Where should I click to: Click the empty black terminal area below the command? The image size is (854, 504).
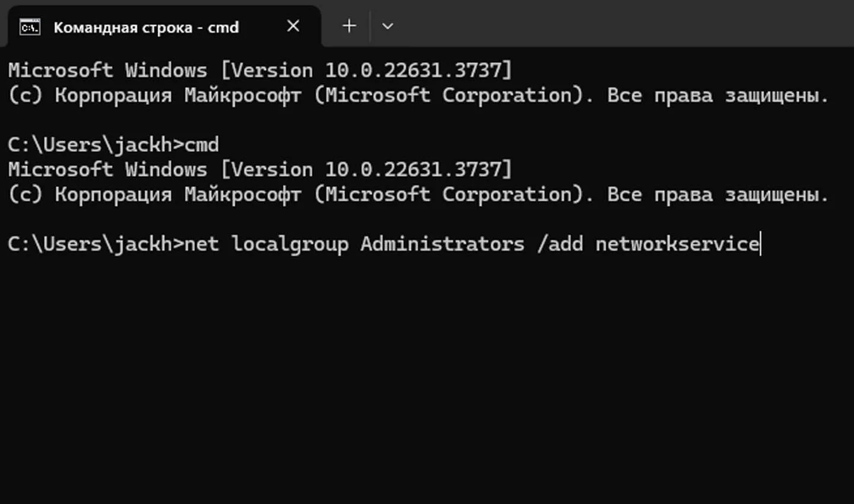(x=427, y=379)
